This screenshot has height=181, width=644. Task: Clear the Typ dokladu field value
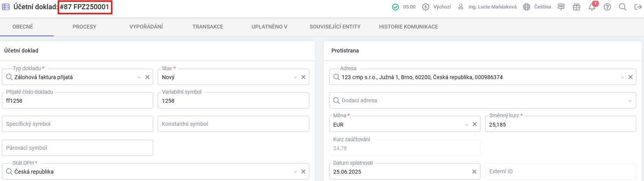click(x=147, y=77)
